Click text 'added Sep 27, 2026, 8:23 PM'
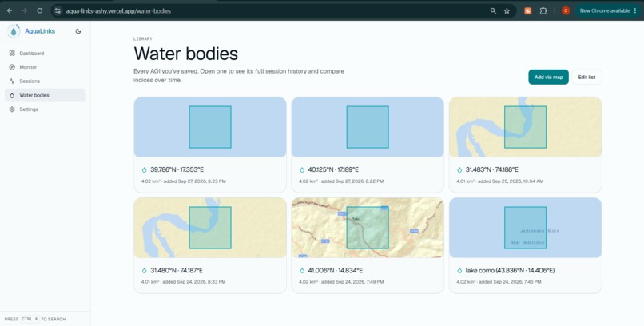This screenshot has width=644, height=326. point(194,181)
